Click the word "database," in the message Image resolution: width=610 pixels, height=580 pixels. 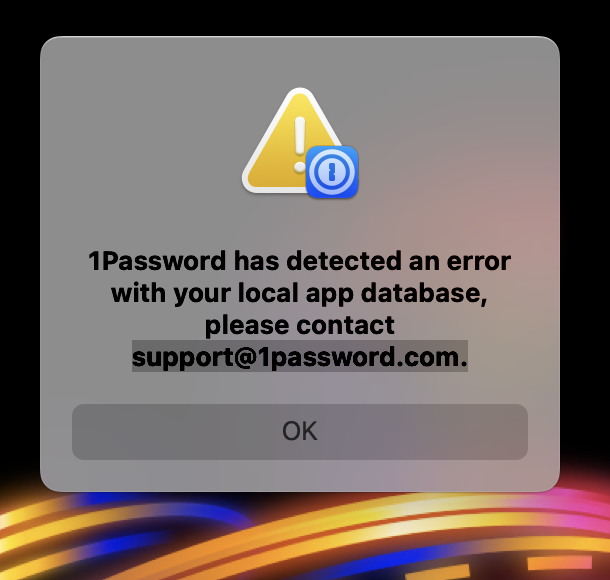pos(424,293)
